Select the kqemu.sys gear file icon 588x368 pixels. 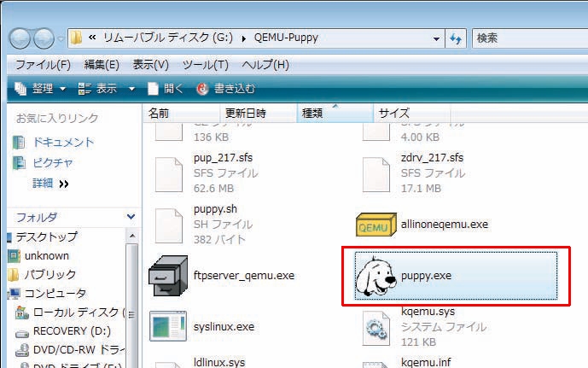click(376, 329)
